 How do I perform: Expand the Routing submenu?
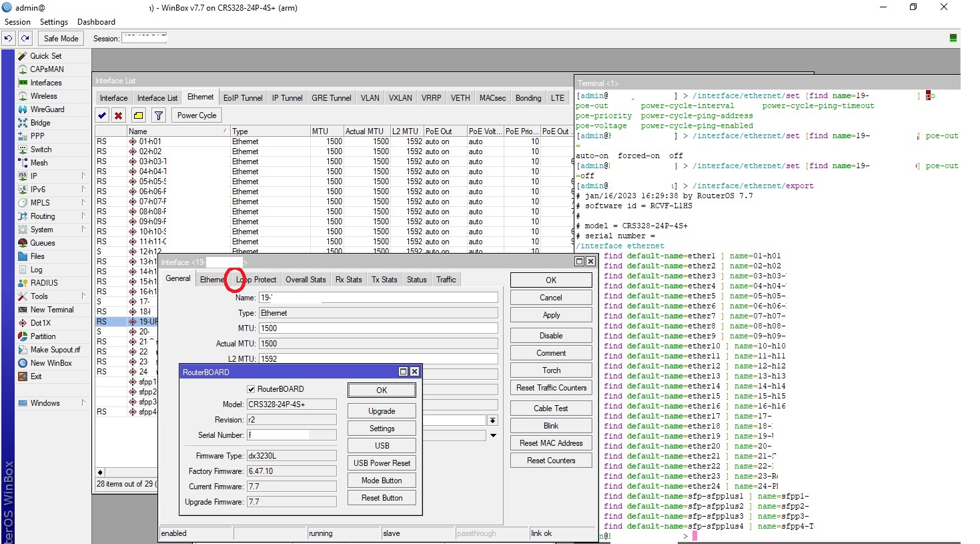83,216
